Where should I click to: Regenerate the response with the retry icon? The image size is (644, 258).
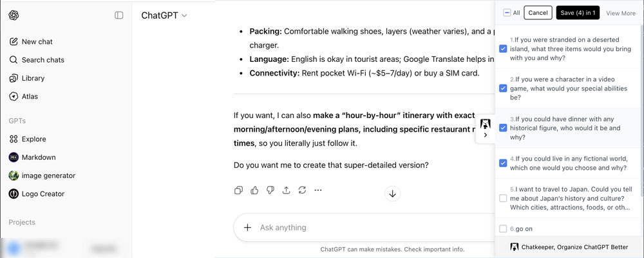[301, 190]
